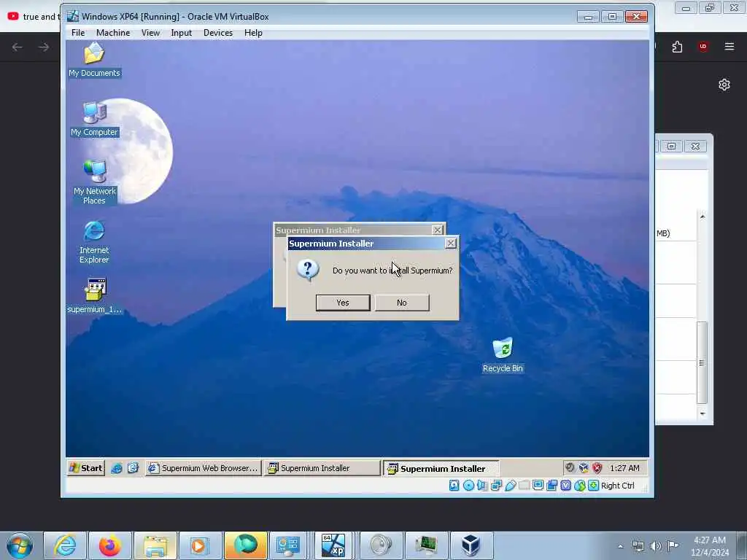Open the Windows XP Start menu
The height and width of the screenshot is (560, 747).
[86, 468]
